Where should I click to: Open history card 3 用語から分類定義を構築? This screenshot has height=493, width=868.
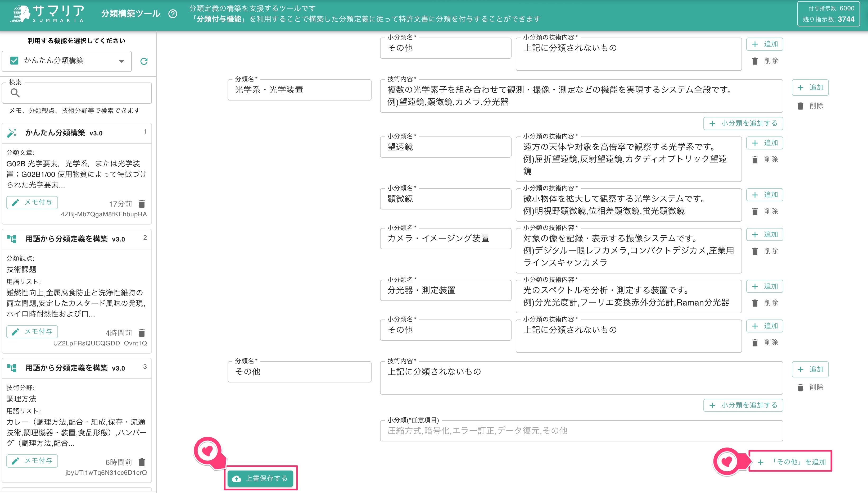pos(77,420)
